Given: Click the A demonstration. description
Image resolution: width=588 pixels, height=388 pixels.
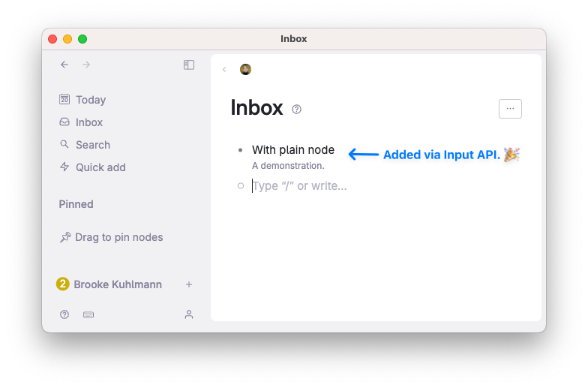Looking at the screenshot, I should point(288,165).
